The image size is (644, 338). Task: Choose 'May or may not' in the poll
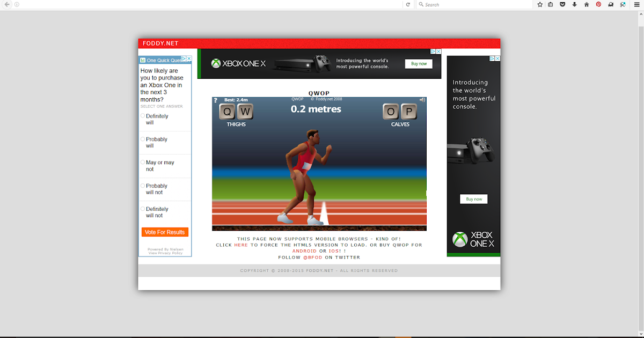click(x=142, y=162)
